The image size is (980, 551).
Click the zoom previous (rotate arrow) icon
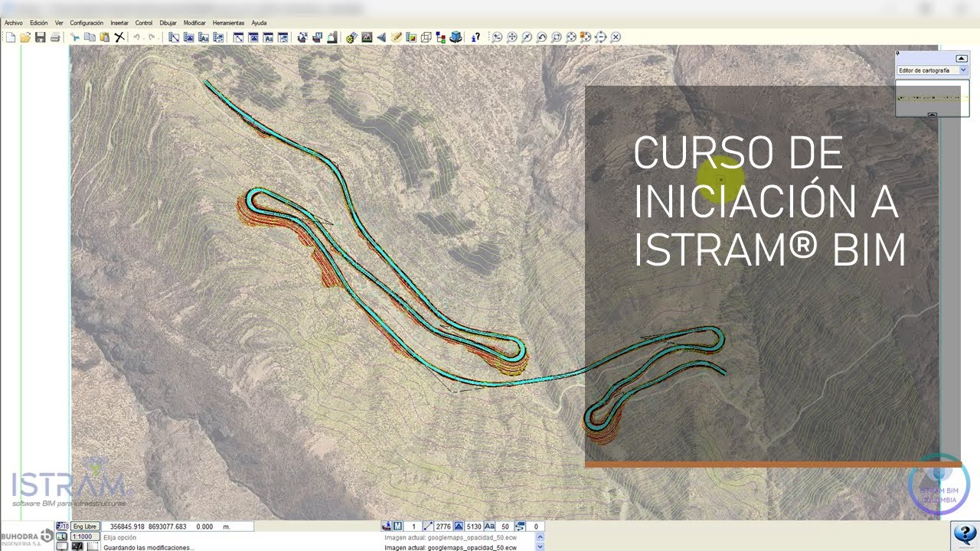pyautogui.click(x=541, y=37)
